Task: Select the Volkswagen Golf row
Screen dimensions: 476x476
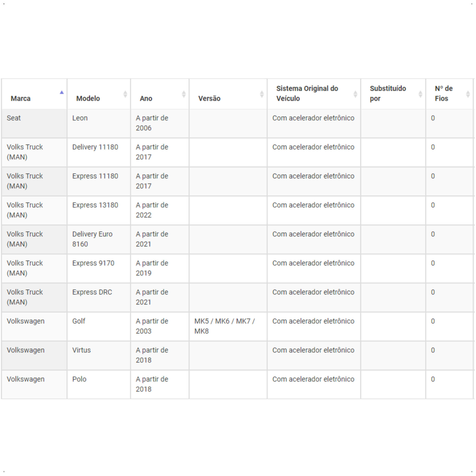Action: tap(238, 327)
